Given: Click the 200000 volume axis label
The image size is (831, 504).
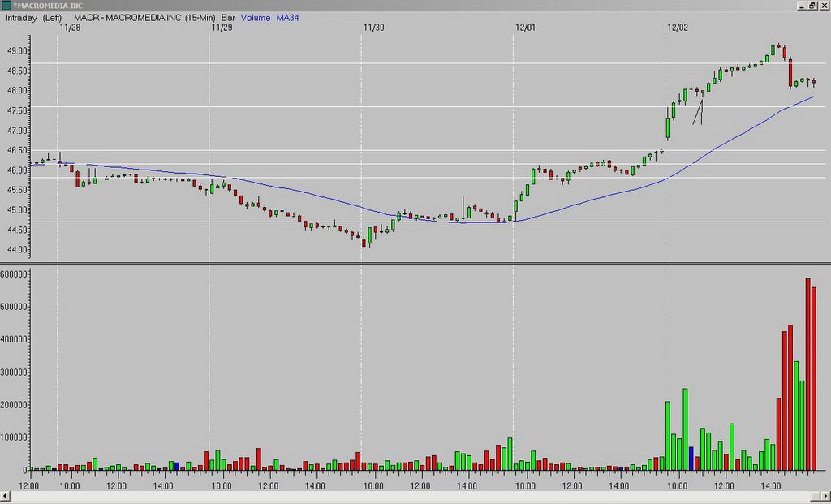Looking at the screenshot, I should [14, 405].
